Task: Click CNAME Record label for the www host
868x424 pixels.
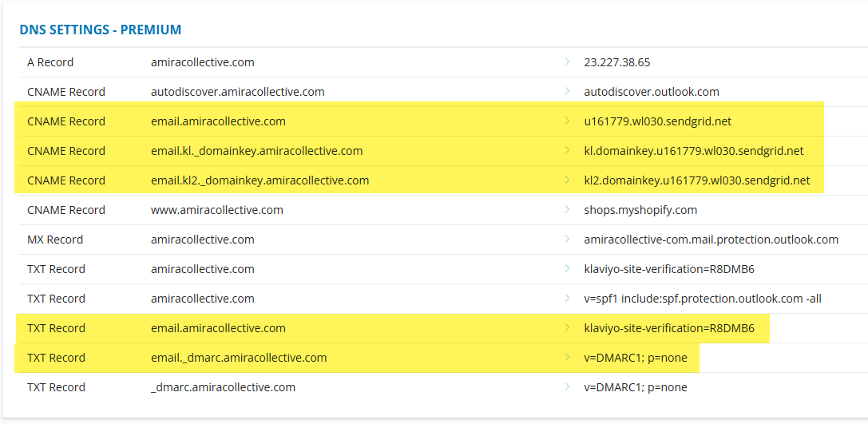Action: pyautogui.click(x=65, y=210)
